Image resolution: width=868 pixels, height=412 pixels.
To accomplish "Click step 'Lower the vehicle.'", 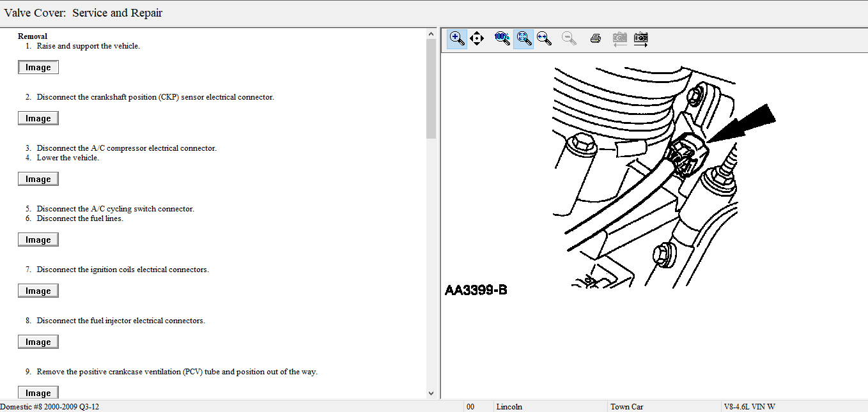I will click(x=68, y=158).
